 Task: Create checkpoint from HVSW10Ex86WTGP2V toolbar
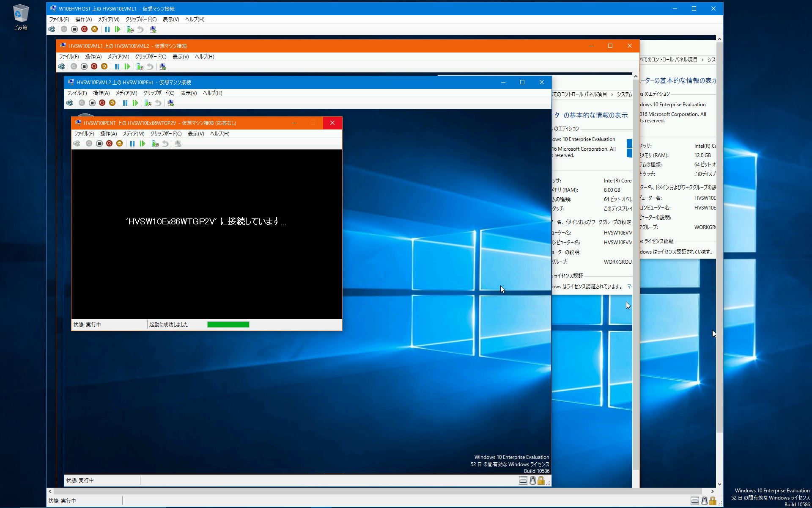tap(155, 144)
